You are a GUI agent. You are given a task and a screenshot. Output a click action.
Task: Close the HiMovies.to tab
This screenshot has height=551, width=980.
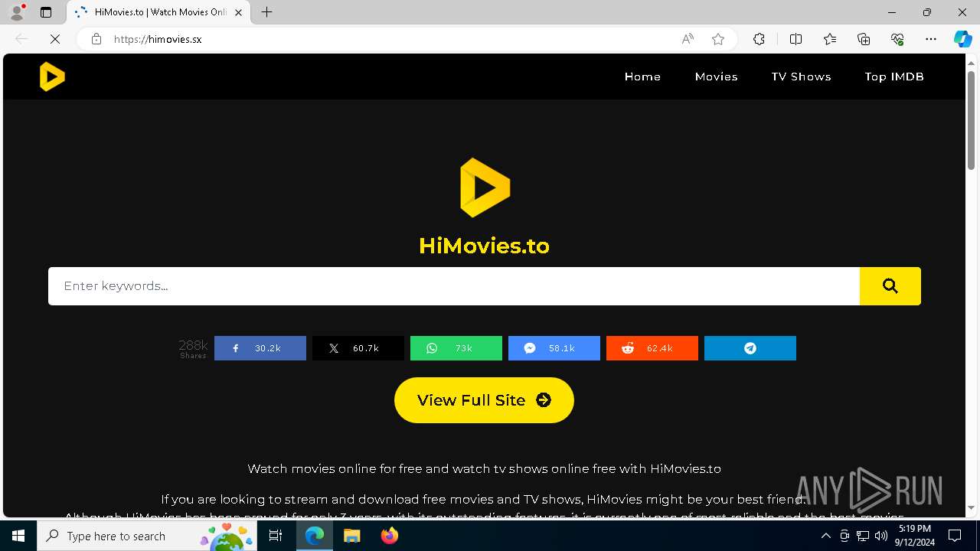click(x=240, y=12)
